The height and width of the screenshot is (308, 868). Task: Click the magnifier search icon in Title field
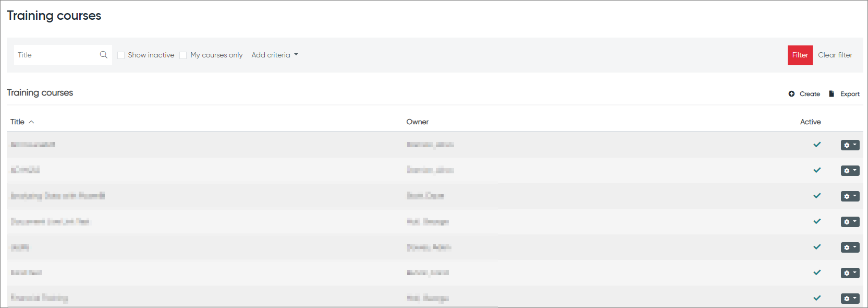pyautogui.click(x=103, y=55)
